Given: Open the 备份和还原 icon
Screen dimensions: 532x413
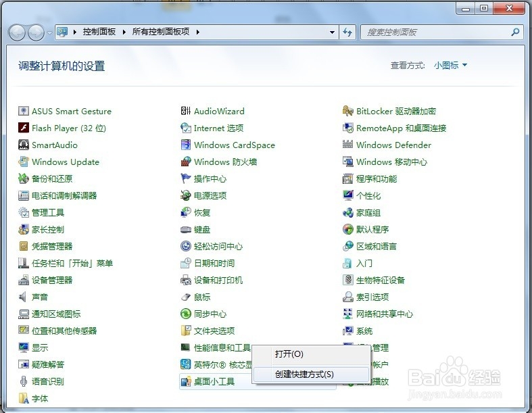Looking at the screenshot, I should pyautogui.click(x=24, y=178).
